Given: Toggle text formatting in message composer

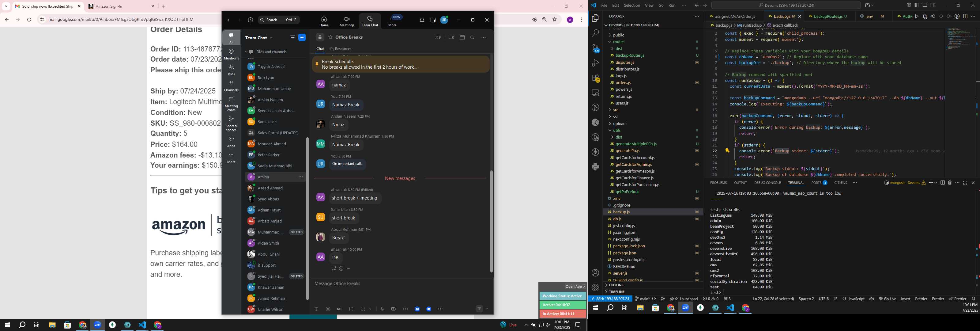Looking at the screenshot, I should 316,309.
